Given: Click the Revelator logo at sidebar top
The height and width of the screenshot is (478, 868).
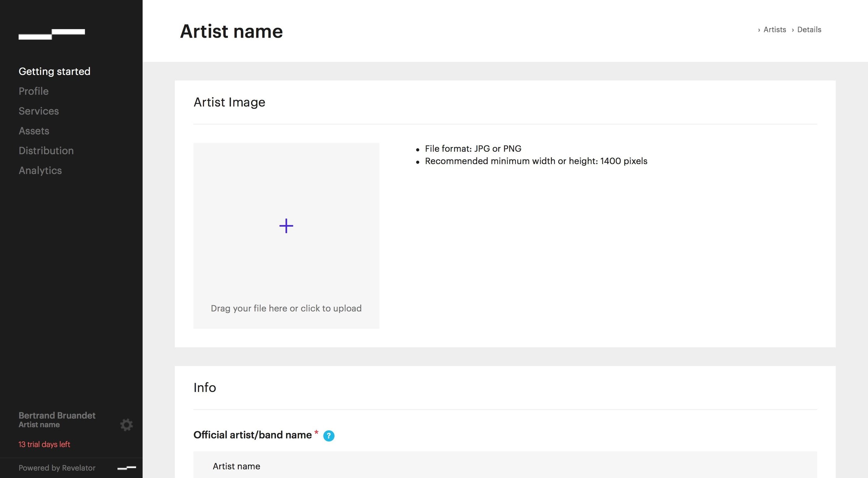Looking at the screenshot, I should click(52, 34).
